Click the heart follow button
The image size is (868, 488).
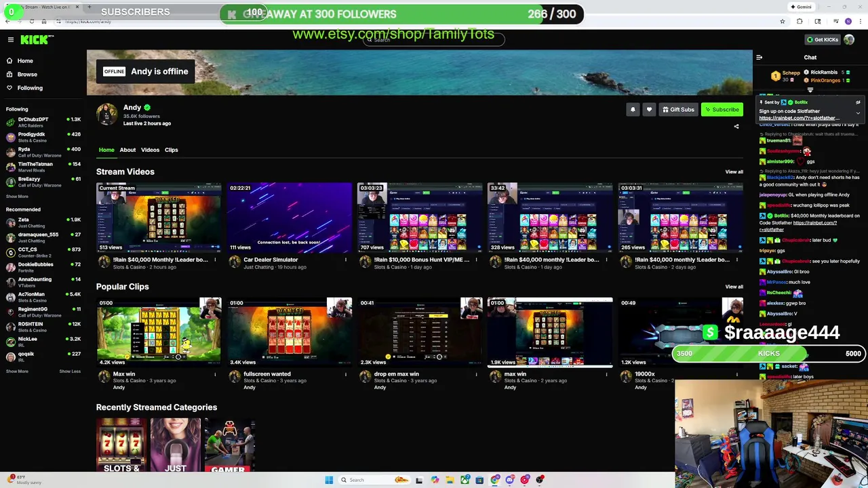tap(649, 110)
